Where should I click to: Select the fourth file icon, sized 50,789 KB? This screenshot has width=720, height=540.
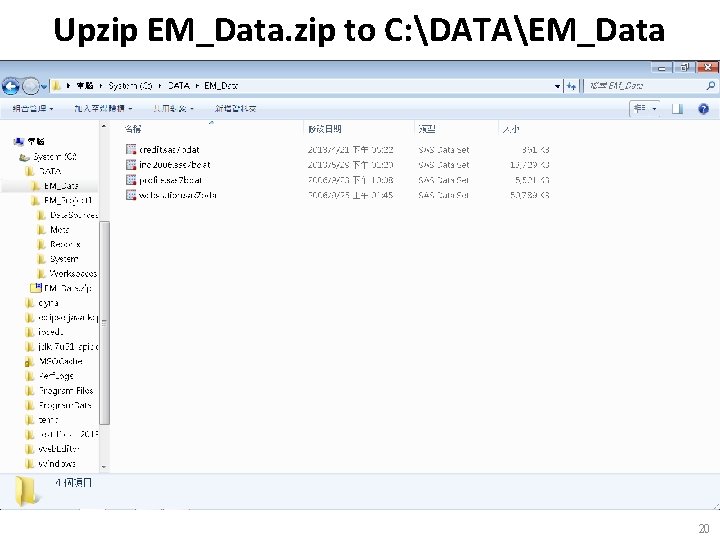tap(131, 195)
